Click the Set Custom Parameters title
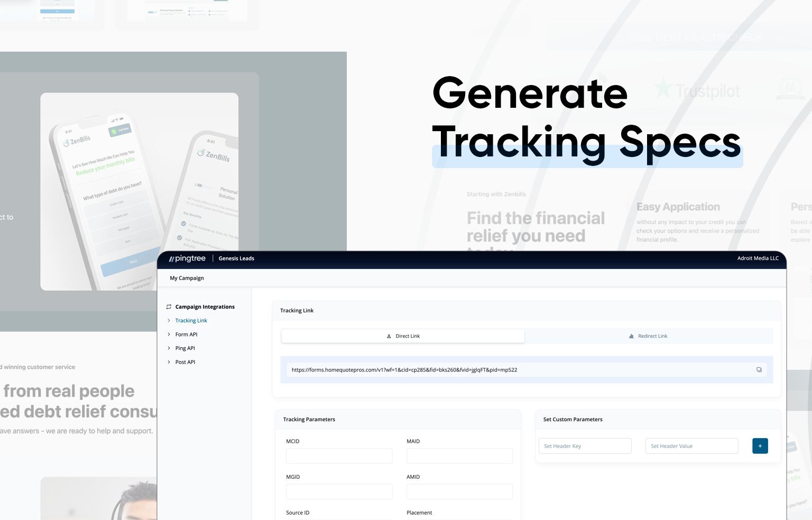The image size is (812, 520). [x=573, y=420]
